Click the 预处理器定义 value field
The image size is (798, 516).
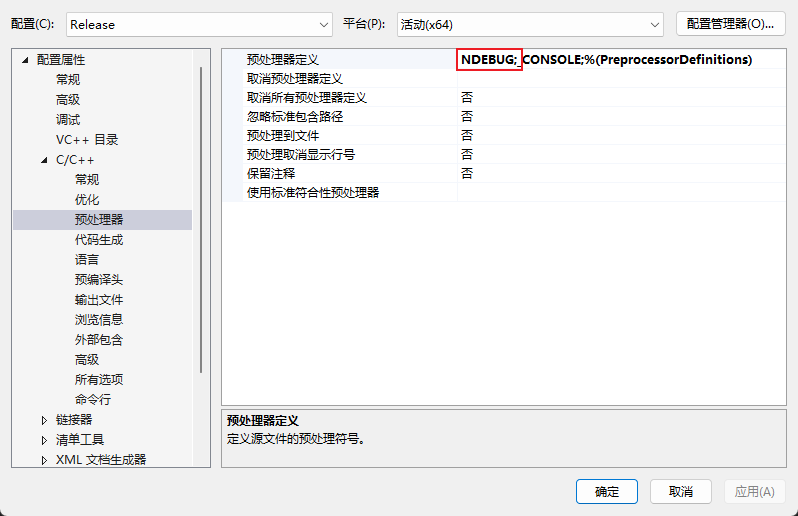click(621, 60)
